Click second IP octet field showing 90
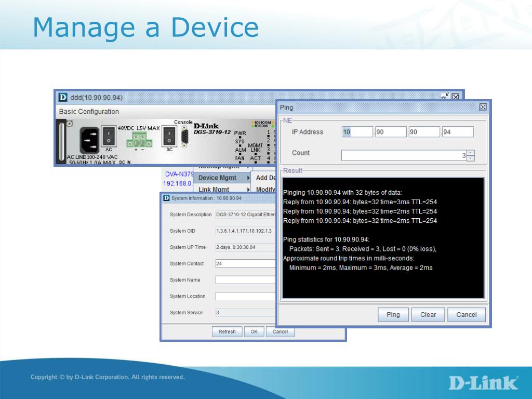 [391, 132]
